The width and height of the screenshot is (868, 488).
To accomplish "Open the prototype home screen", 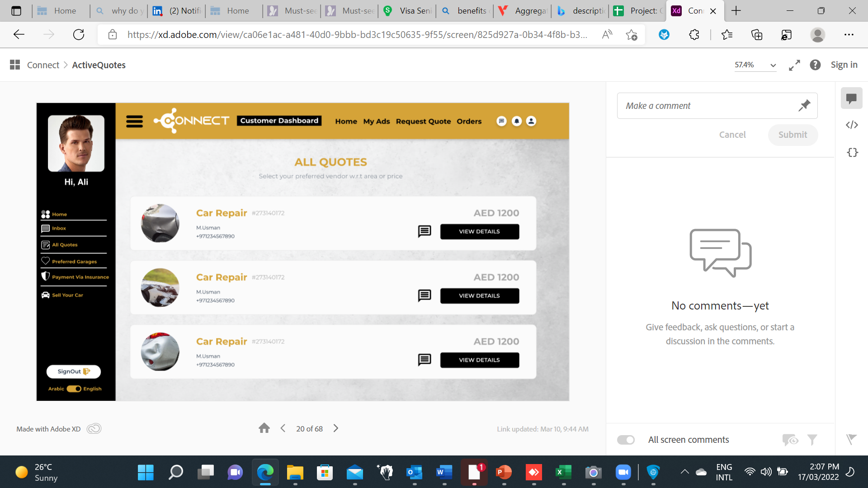I will (264, 428).
